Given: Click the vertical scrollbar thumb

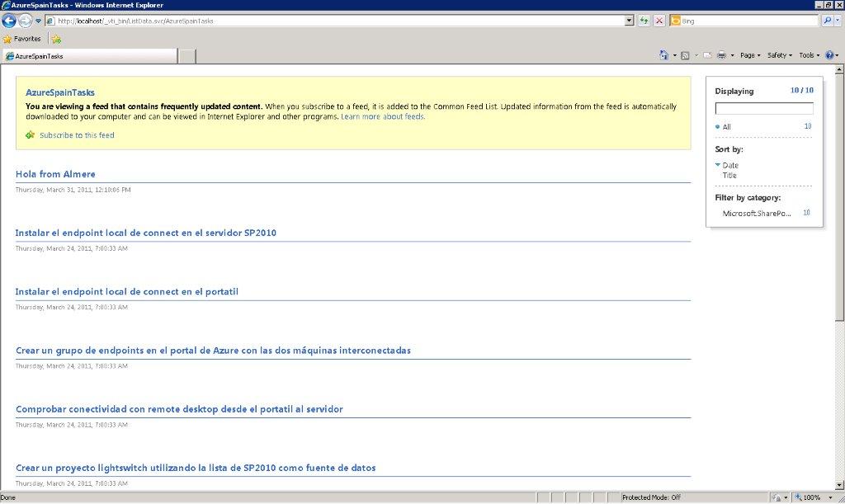Looking at the screenshot, I should pos(839,198).
